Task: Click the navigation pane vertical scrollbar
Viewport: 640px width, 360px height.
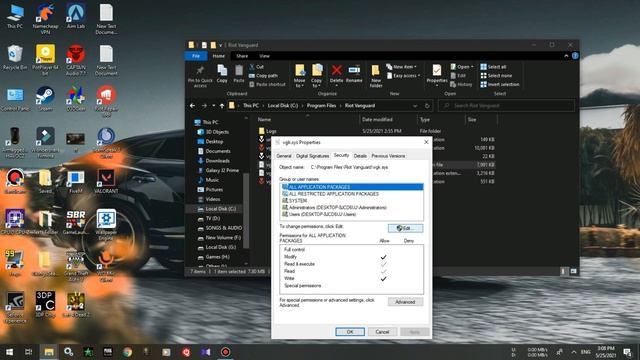Action: click(246, 210)
